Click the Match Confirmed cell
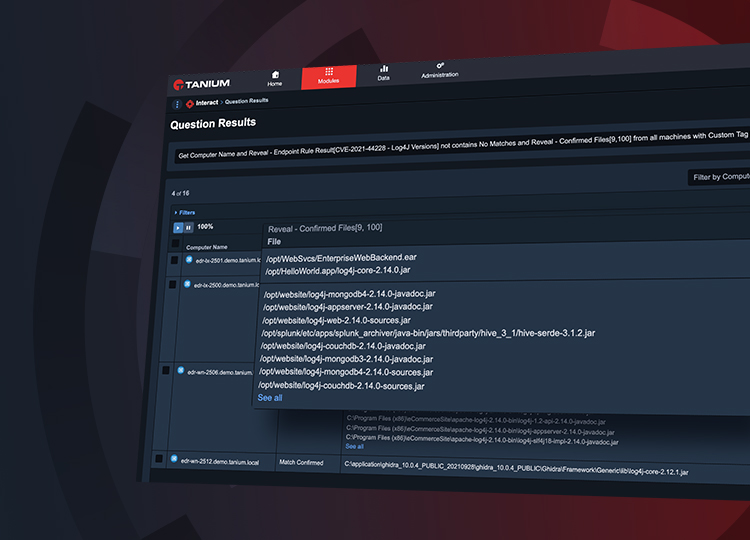The image size is (750, 540). click(301, 463)
